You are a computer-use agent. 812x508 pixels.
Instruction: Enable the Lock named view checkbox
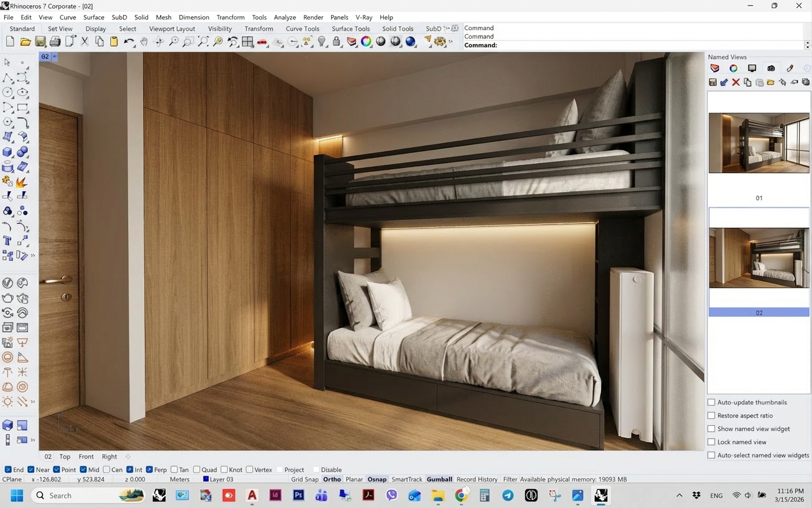tap(711, 442)
